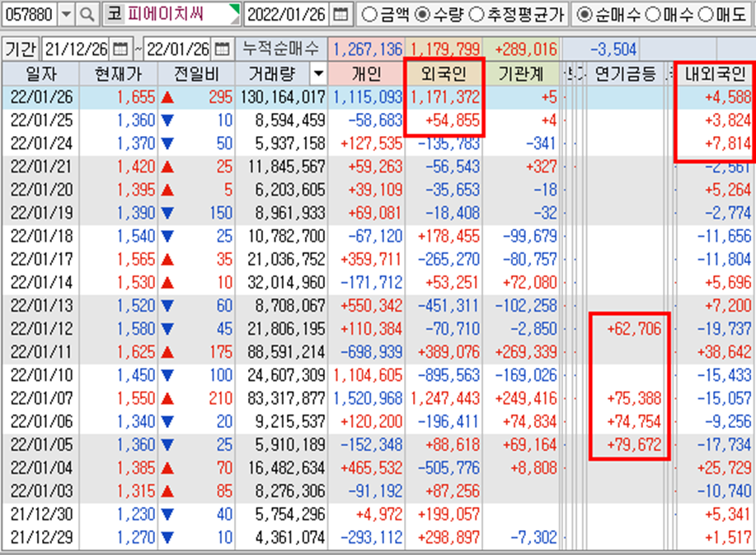Viewport: 756px width, 555px height.
Task: Click institution value -7,302
Action: 533,537
